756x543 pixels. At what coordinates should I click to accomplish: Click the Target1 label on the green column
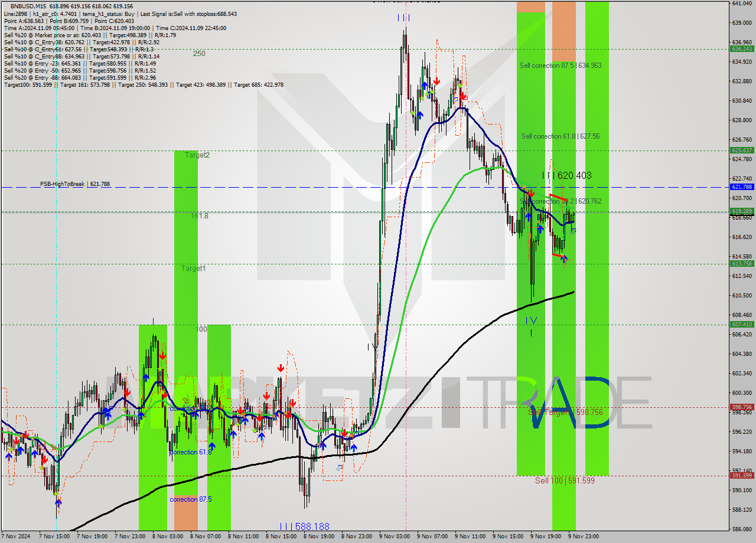coord(194,269)
